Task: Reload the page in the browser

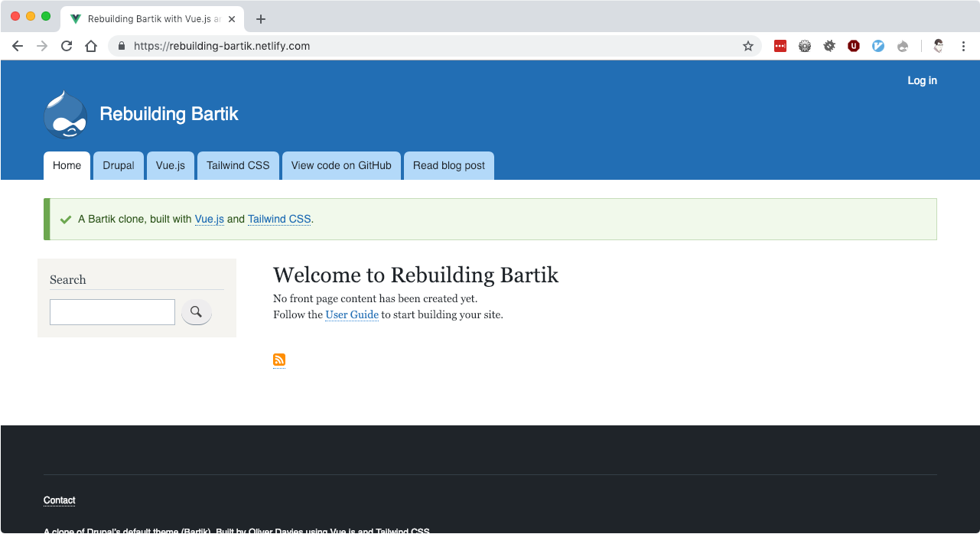Action: [67, 46]
